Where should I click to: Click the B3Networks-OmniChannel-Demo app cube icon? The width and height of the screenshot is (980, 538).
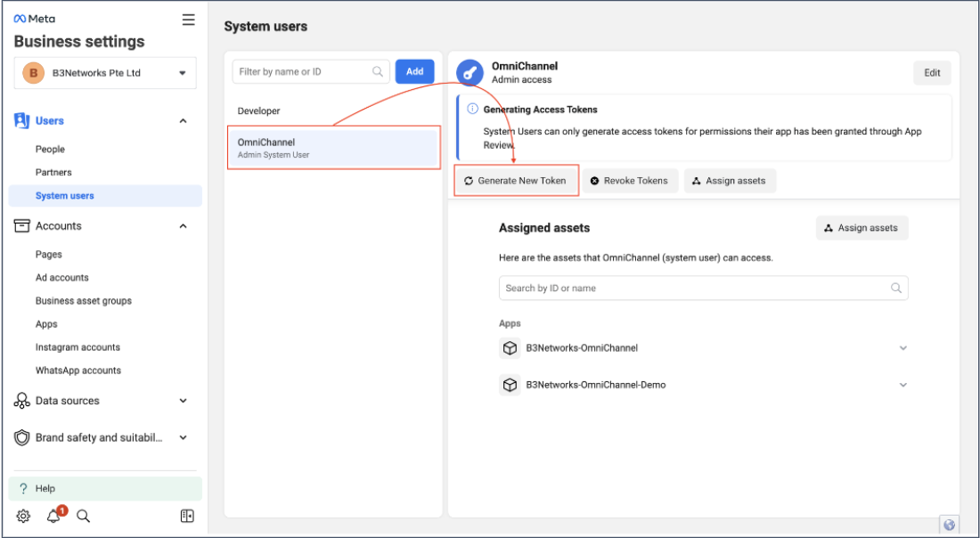(510, 385)
